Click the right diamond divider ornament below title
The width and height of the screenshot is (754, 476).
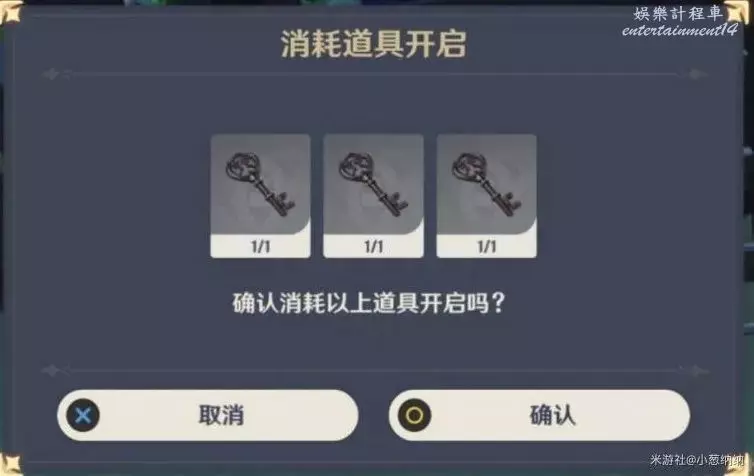pyautogui.click(x=695, y=75)
